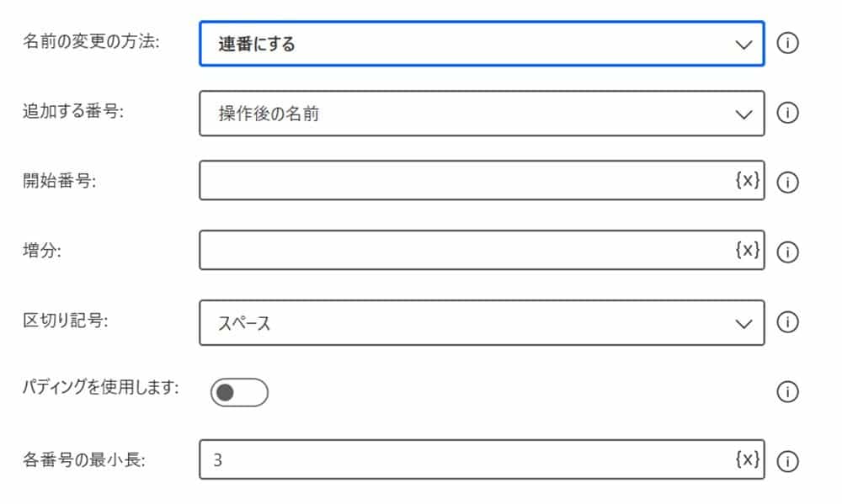The height and width of the screenshot is (504, 842).
Task: Click the chevron arrow of 追加する番号 dropdown
Action: (x=743, y=114)
